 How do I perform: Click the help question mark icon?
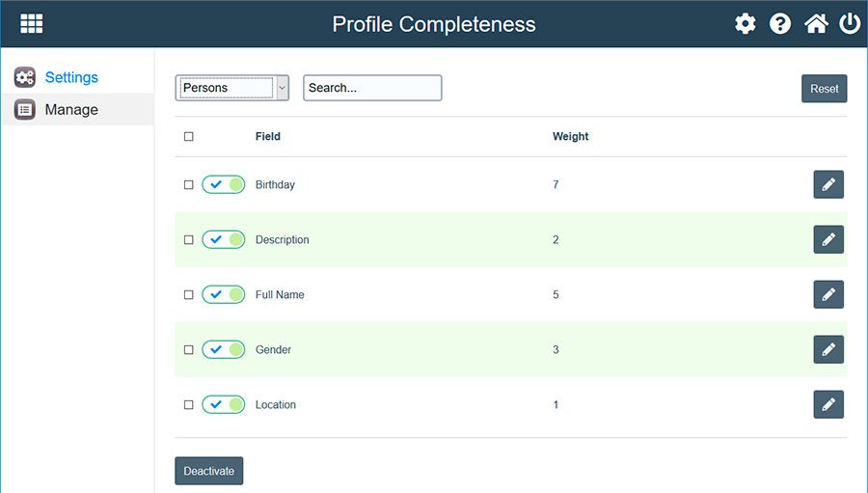[x=780, y=24]
